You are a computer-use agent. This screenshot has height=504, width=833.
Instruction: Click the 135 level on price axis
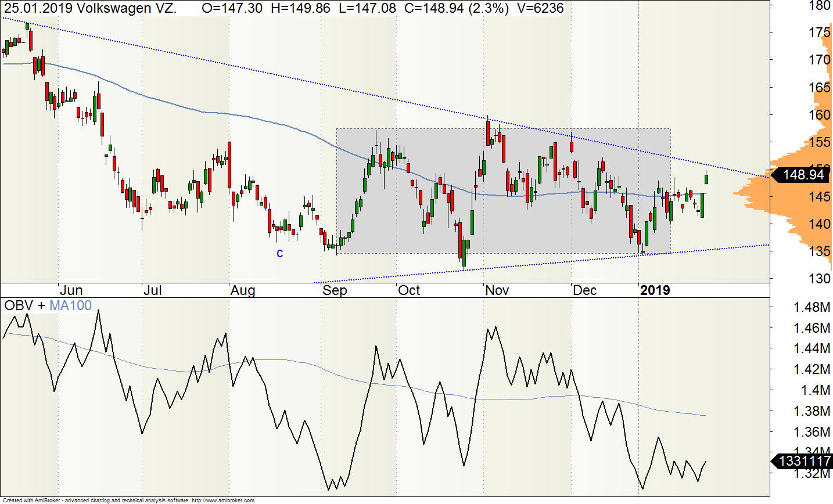pos(819,251)
